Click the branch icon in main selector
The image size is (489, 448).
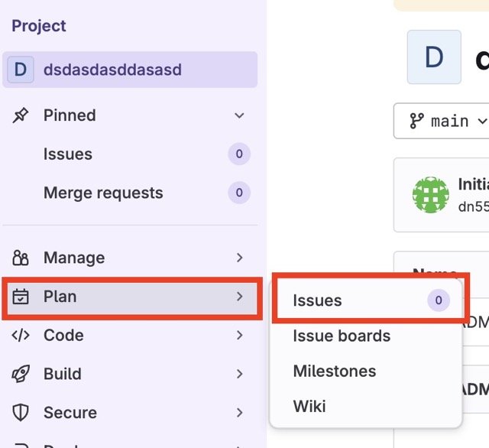416,121
